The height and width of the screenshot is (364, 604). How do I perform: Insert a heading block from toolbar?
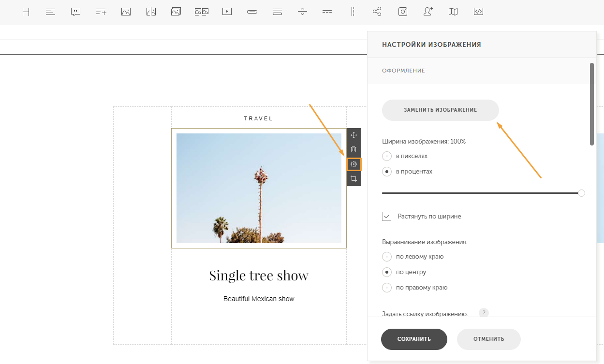26,12
